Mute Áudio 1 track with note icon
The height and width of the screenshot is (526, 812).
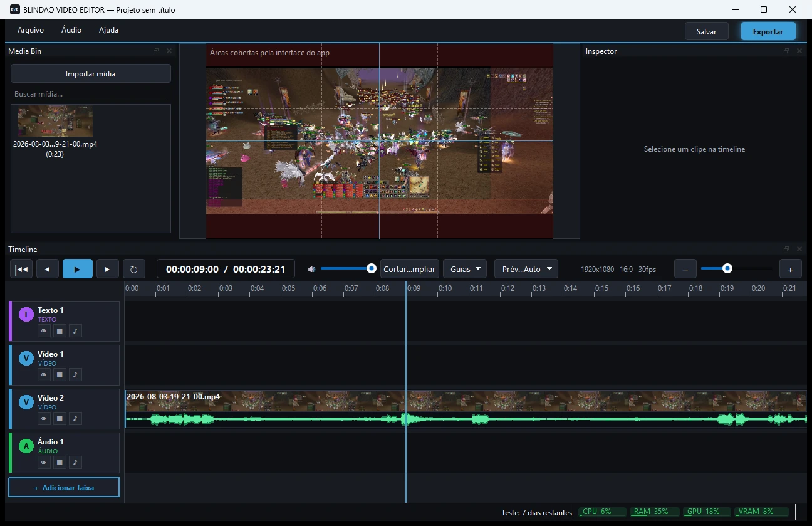tap(75, 463)
